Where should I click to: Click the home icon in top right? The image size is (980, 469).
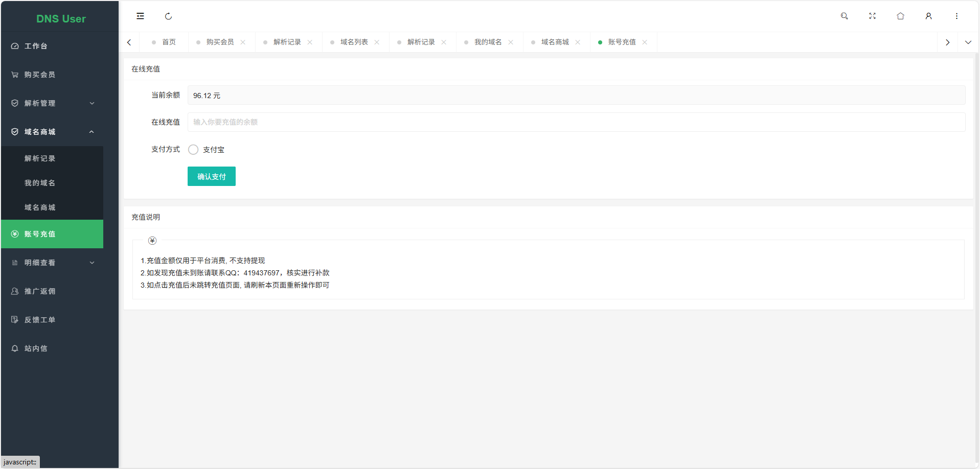point(900,16)
